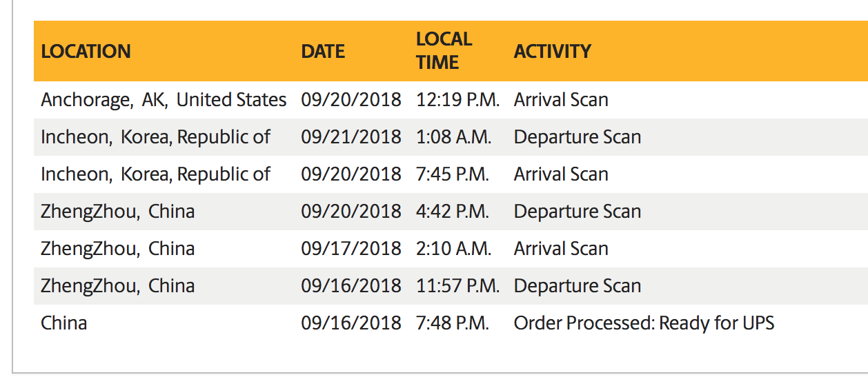Click the DATE column header
Image resolution: width=868 pixels, height=386 pixels.
[323, 52]
